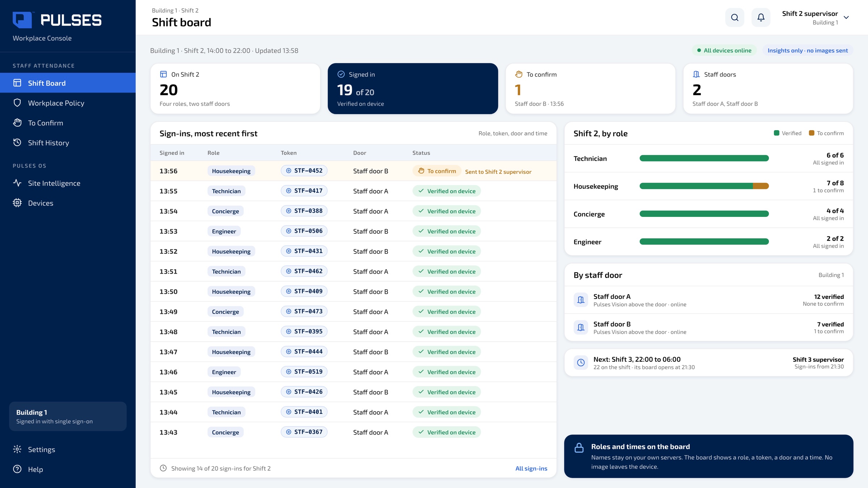
Task: Click the clock icon next to Showing 14 of 20
Action: (x=163, y=468)
